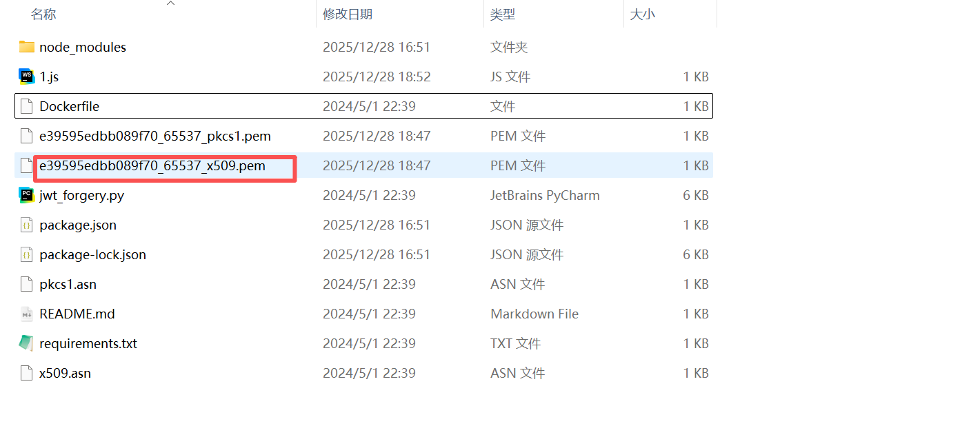980x426 pixels.
Task: Click the text file icon of requirements.txt
Action: (26, 343)
